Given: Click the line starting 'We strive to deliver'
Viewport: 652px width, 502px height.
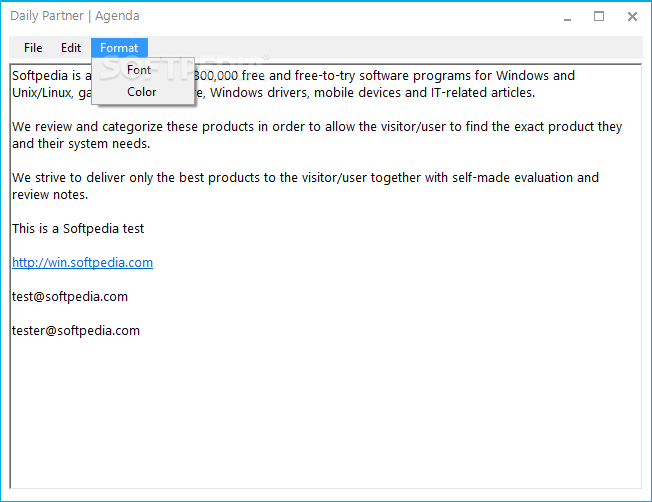Looking at the screenshot, I should click(305, 178).
